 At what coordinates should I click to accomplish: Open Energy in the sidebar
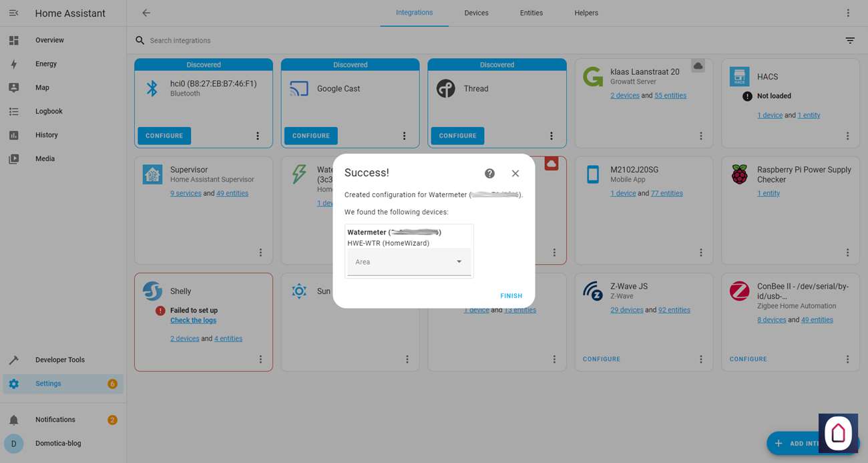(x=63, y=63)
